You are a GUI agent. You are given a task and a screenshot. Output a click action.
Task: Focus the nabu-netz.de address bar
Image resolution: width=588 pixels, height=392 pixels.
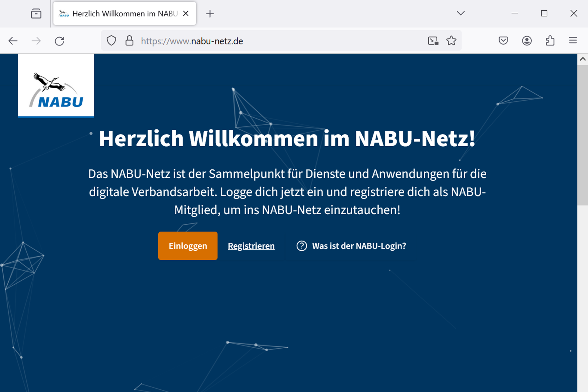[x=281, y=41]
